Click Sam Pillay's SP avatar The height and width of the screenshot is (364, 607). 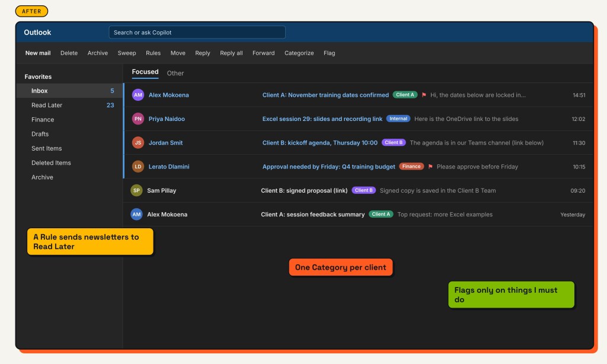(x=136, y=190)
